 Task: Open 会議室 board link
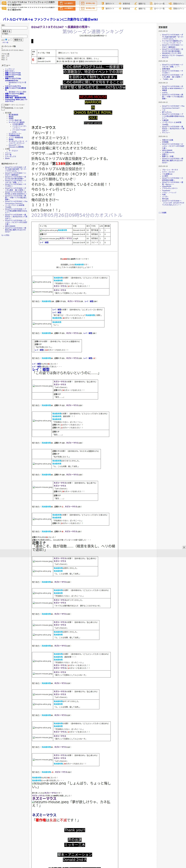tap(11, 119)
